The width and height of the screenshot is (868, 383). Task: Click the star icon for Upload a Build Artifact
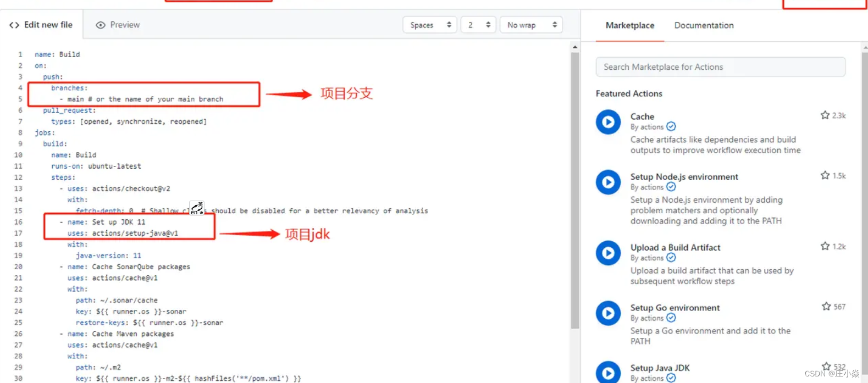[x=825, y=246]
